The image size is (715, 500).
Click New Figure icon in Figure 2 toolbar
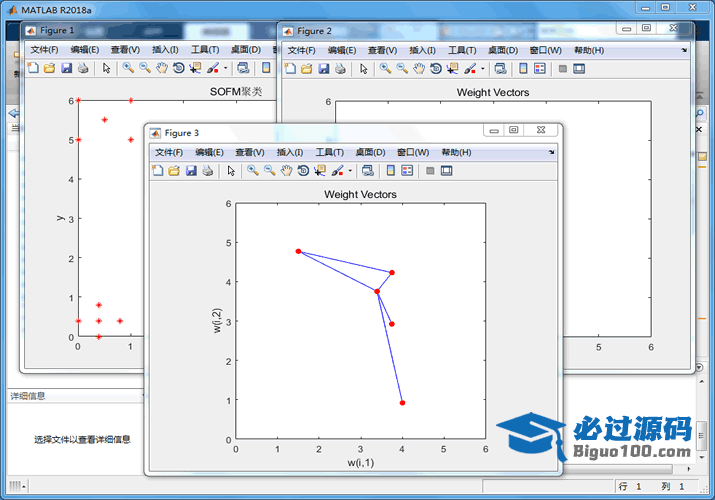coord(290,69)
